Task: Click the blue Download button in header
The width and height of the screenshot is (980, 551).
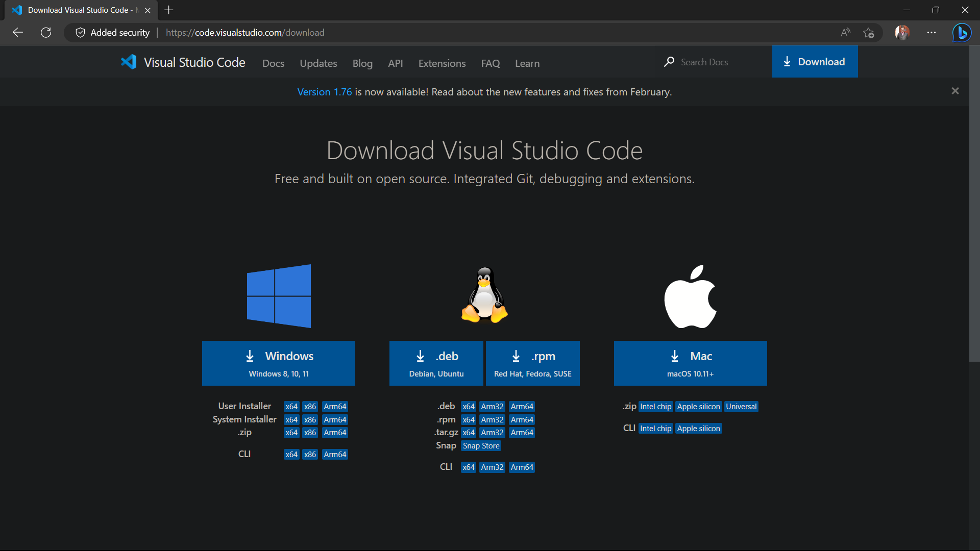Action: [x=815, y=62]
